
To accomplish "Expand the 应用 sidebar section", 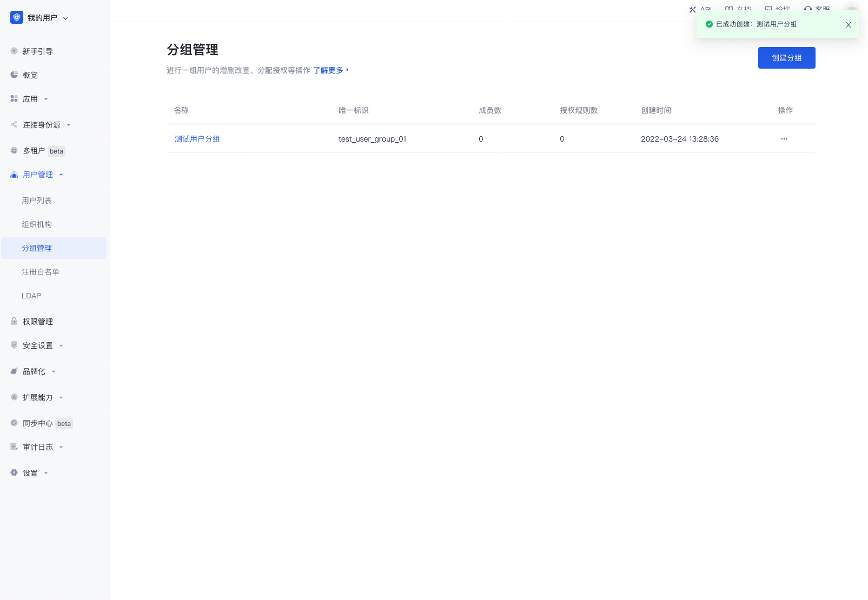I will coord(30,99).
